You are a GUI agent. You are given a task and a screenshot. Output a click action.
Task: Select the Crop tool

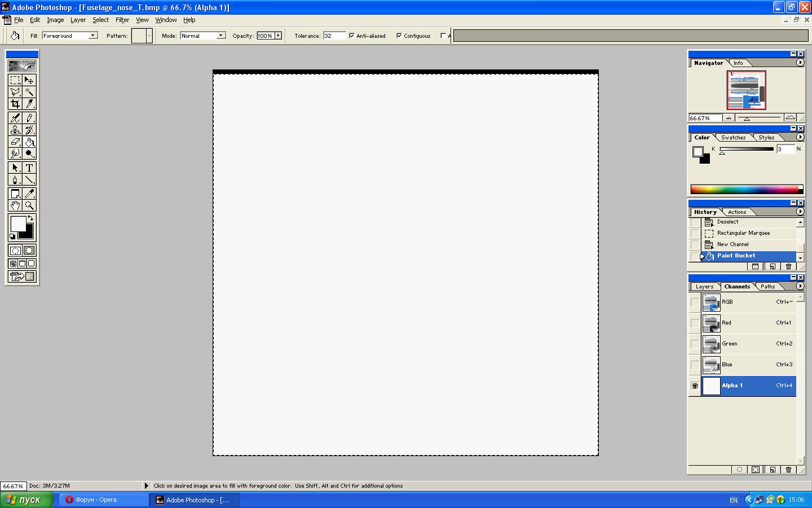coord(15,104)
